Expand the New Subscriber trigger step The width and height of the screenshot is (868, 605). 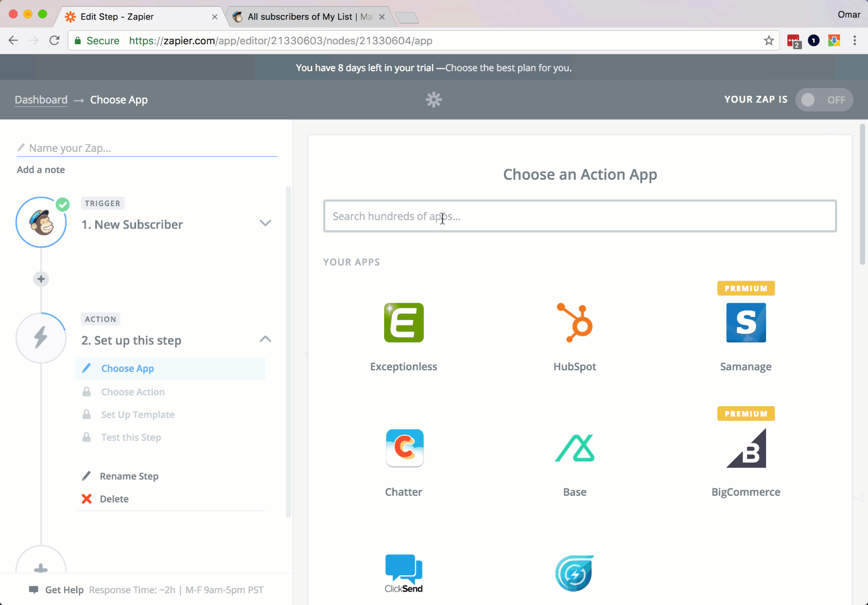pos(265,223)
